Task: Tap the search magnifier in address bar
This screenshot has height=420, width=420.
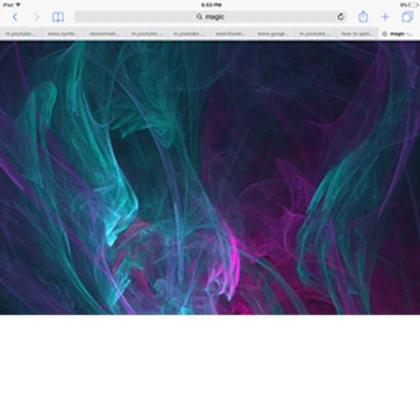Action: click(199, 17)
